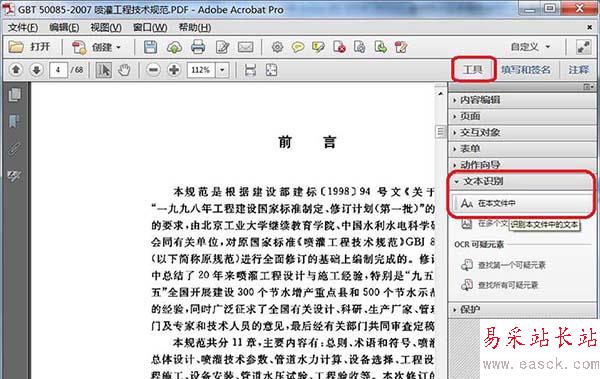
Task: Open the 填写和签名 pane tab
Action: [x=526, y=70]
